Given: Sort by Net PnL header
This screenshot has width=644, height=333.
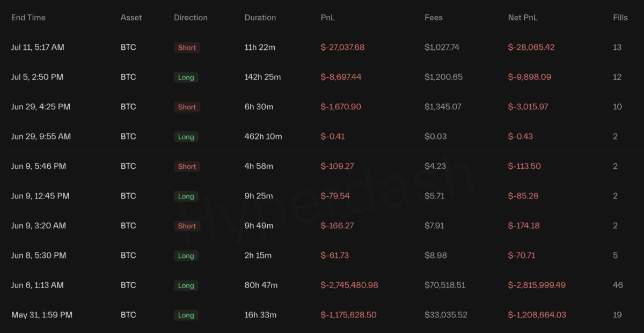Looking at the screenshot, I should coord(523,18).
